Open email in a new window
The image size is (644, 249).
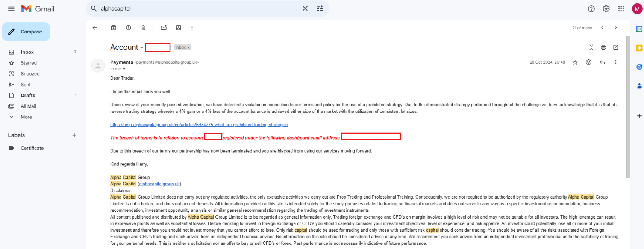616,47
